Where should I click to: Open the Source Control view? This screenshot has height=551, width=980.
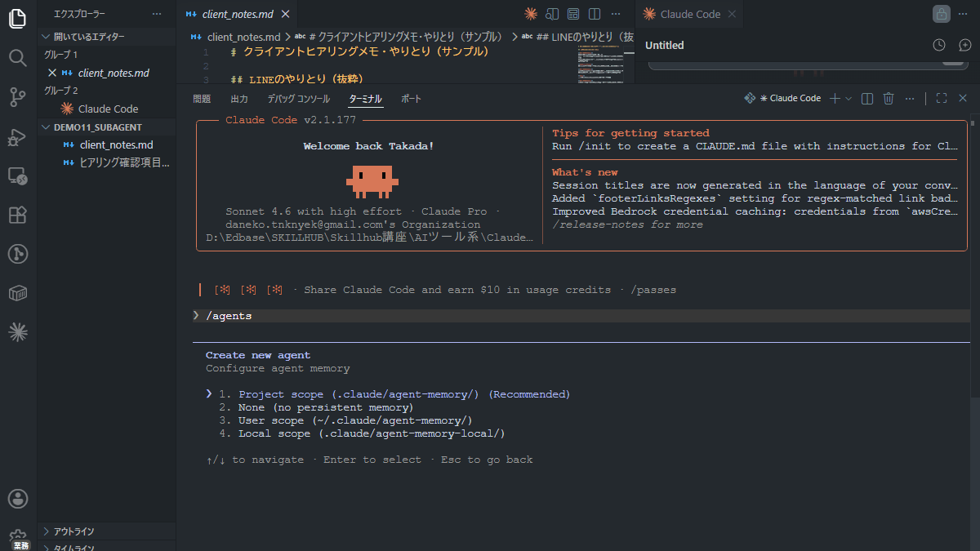(x=17, y=97)
